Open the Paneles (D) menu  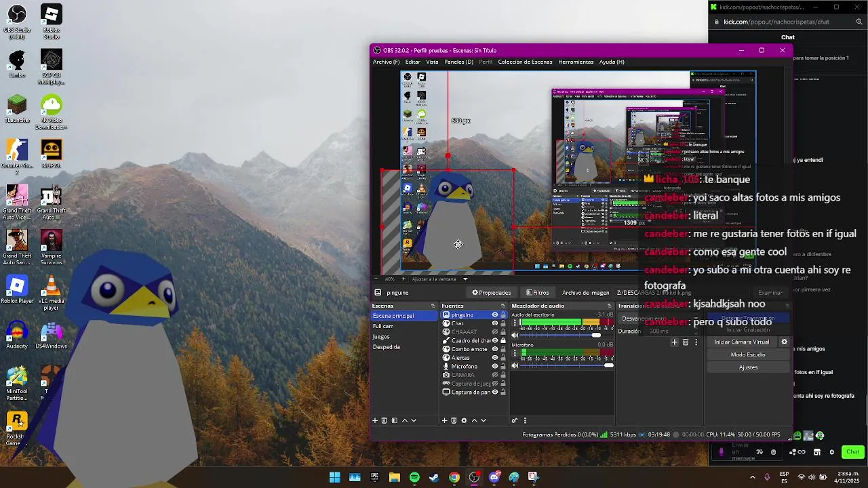click(458, 62)
